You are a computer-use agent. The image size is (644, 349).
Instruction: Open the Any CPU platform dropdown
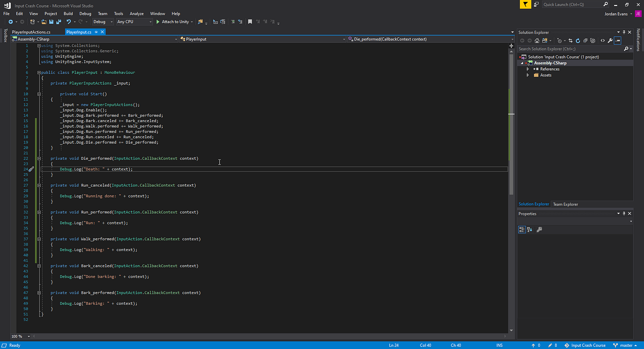tap(134, 22)
